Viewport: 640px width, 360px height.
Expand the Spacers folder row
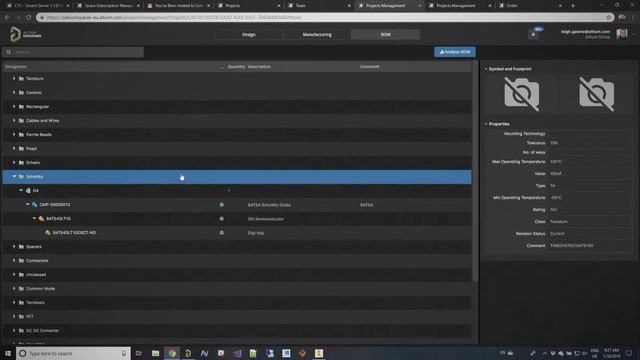coord(14,247)
